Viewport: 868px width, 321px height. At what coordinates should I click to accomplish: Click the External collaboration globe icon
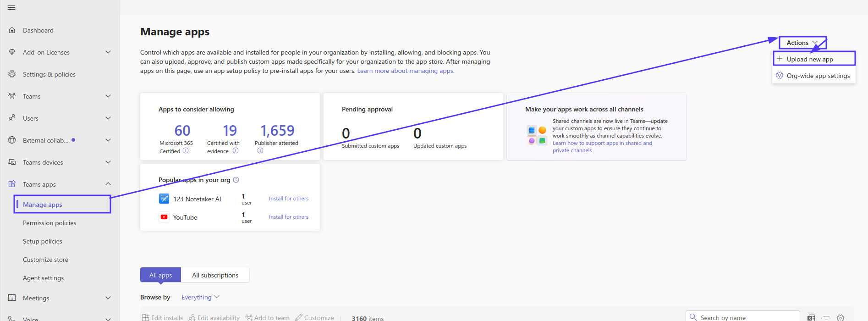[x=12, y=140]
